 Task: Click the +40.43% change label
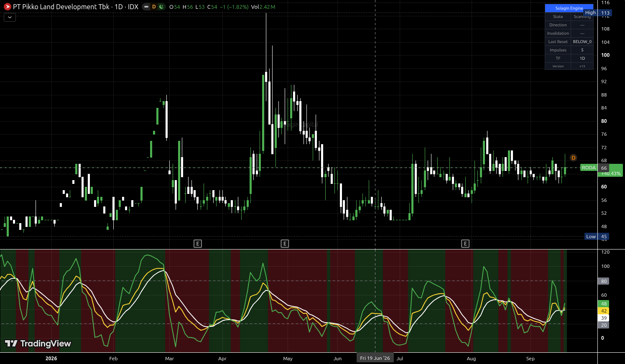point(611,173)
